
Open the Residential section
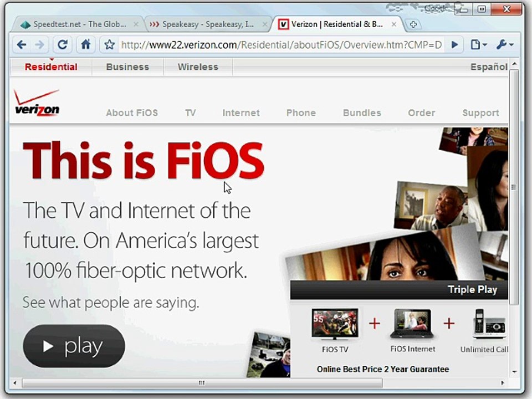point(51,67)
